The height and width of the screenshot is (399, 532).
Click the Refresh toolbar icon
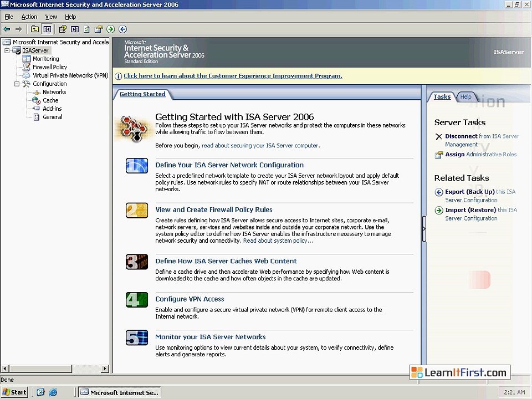(x=86, y=29)
